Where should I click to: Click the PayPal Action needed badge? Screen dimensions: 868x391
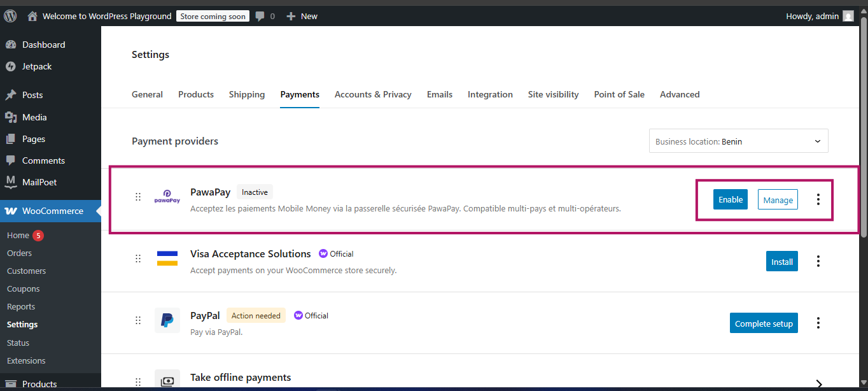[256, 315]
